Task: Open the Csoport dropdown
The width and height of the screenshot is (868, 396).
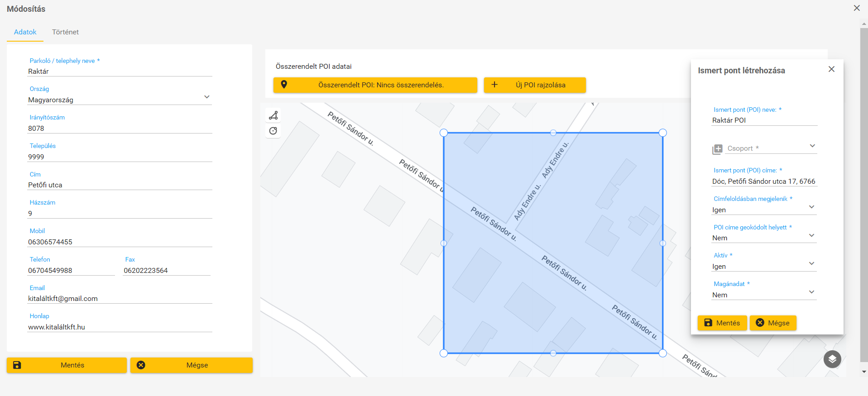Action: click(812, 146)
